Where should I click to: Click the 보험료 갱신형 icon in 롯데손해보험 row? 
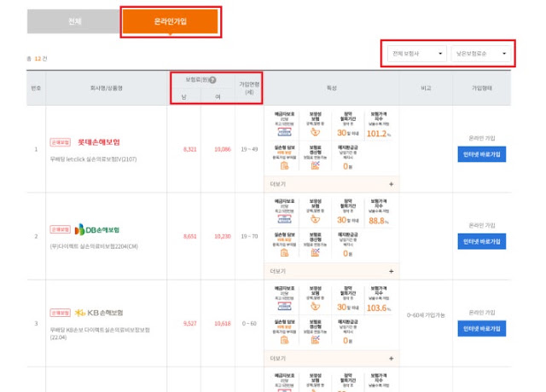click(315, 165)
